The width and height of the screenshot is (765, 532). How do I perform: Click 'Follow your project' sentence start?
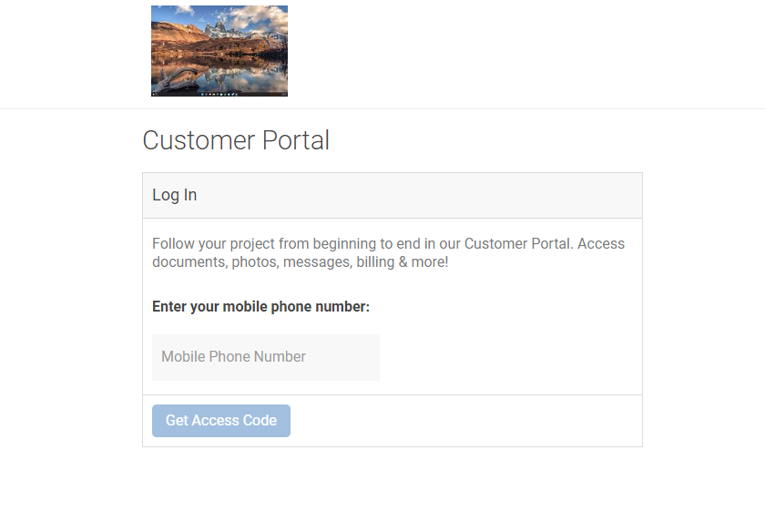coord(214,243)
